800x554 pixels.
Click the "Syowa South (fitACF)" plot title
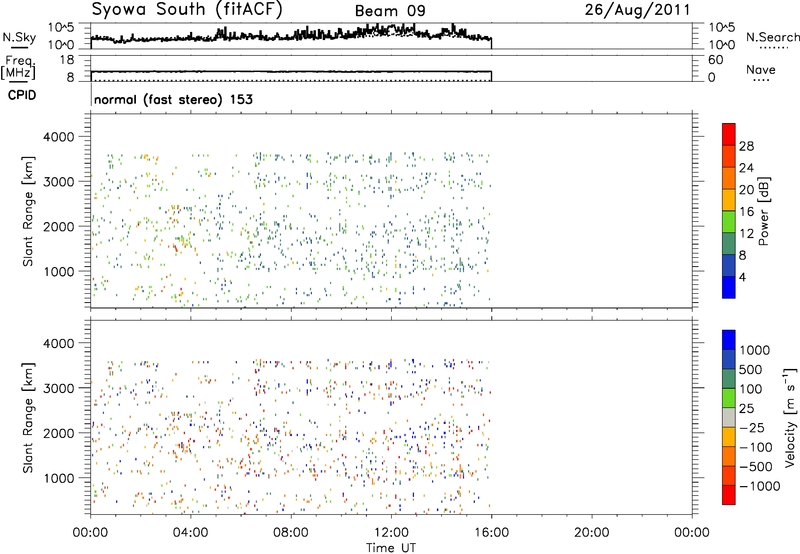point(186,9)
